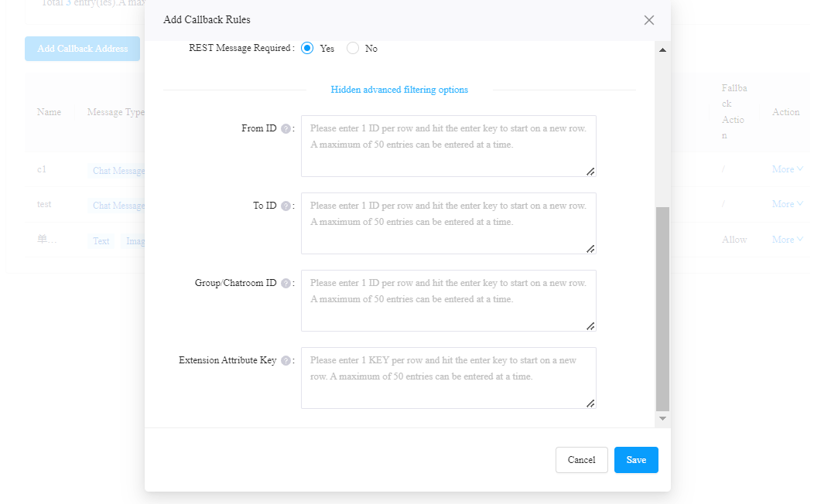Select Yes for REST Message Required
Image resolution: width=814 pixels, height=504 pixels.
[307, 48]
